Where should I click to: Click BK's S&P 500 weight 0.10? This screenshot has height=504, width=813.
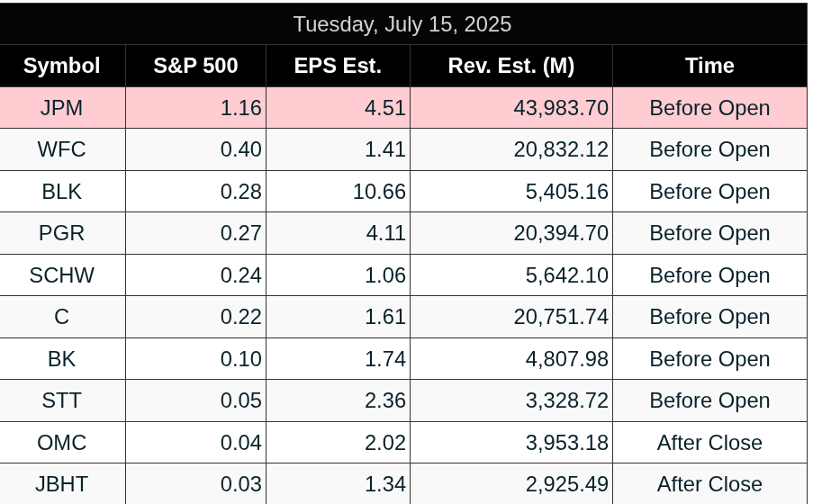click(241, 359)
